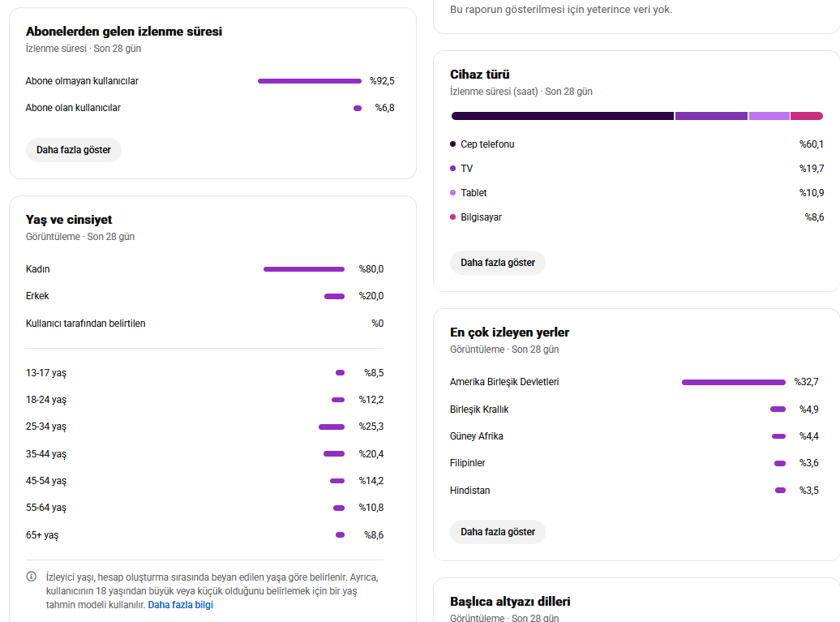Click the Başlıca altyazı dilleri heading
Screen dimensions: 840x622
pos(510,602)
